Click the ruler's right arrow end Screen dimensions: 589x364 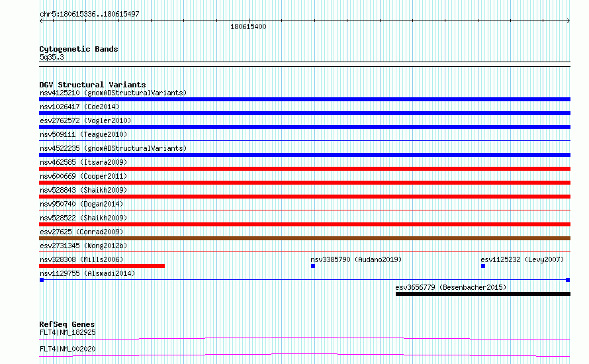click(x=568, y=21)
